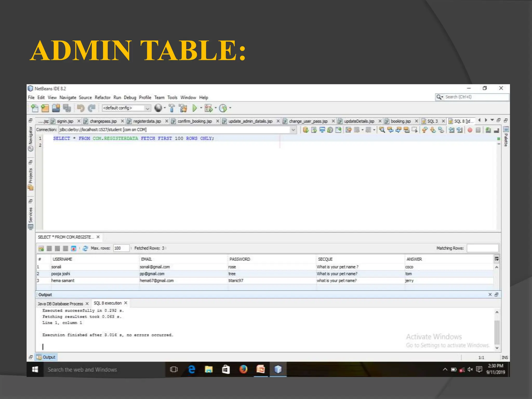Expand the Run Project dropdown arrow

pos(201,108)
